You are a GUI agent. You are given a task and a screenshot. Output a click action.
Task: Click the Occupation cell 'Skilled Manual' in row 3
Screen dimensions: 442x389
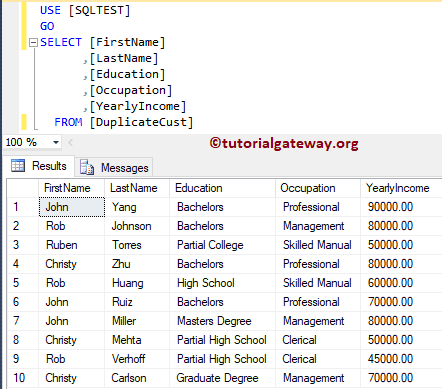[x=317, y=245]
